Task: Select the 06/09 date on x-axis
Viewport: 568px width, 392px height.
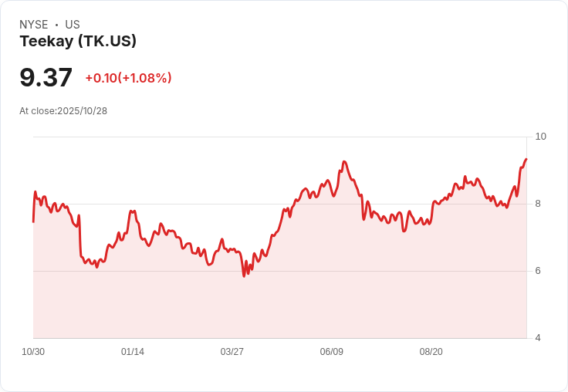Action: (332, 352)
